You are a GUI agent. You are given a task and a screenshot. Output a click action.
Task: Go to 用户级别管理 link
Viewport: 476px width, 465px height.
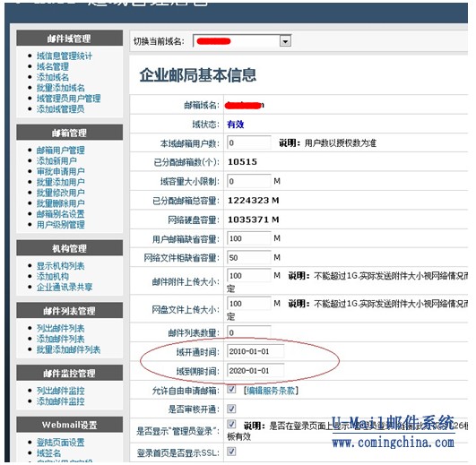(60, 225)
